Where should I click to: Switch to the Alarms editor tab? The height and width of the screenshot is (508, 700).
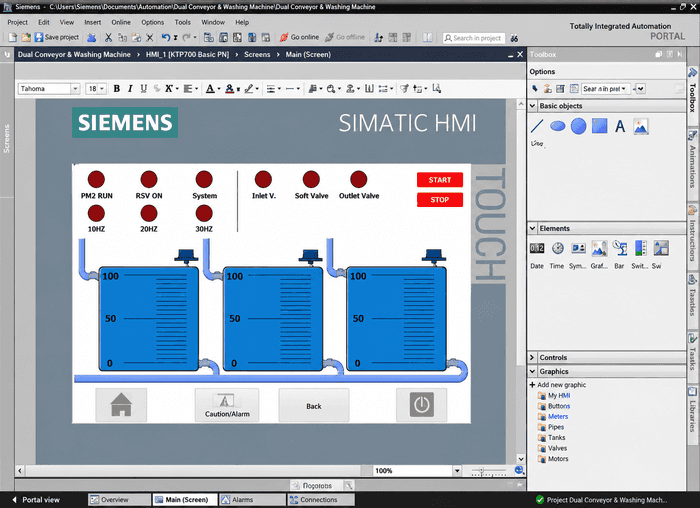252,500
